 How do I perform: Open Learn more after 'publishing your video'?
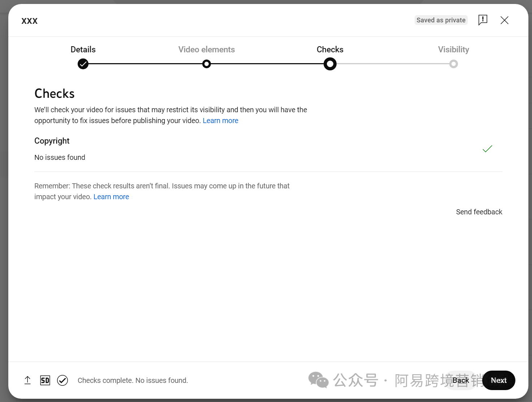(x=220, y=121)
